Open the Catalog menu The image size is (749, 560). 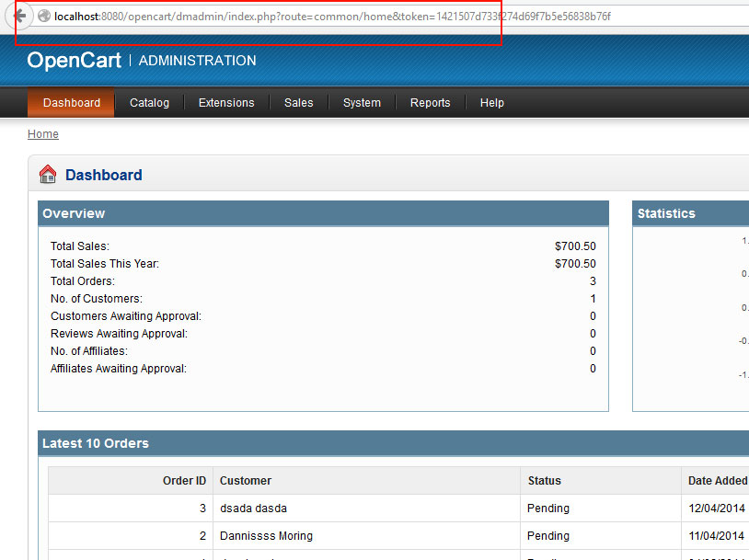pyautogui.click(x=149, y=103)
